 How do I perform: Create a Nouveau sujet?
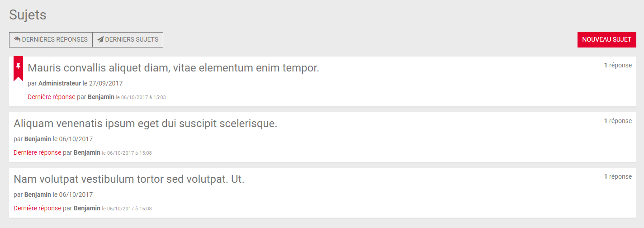pyautogui.click(x=607, y=40)
